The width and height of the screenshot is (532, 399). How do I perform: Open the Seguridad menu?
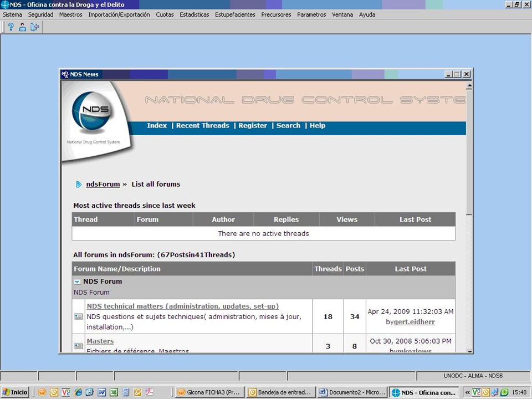click(x=40, y=14)
